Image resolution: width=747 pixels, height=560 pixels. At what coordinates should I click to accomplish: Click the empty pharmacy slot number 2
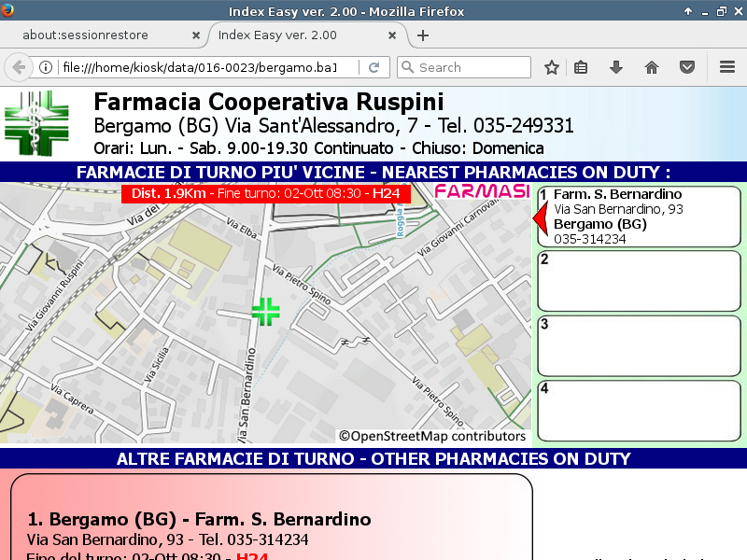[639, 281]
